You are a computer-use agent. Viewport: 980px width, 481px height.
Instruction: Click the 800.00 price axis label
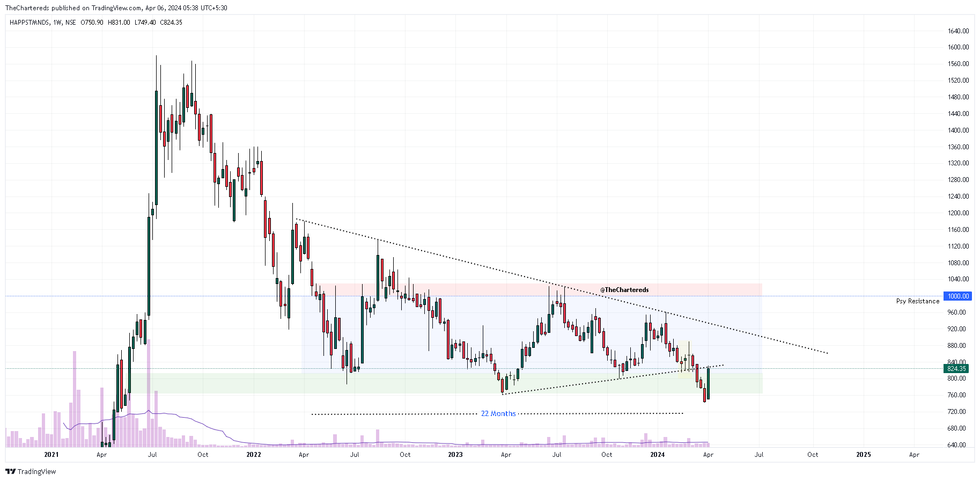point(956,378)
